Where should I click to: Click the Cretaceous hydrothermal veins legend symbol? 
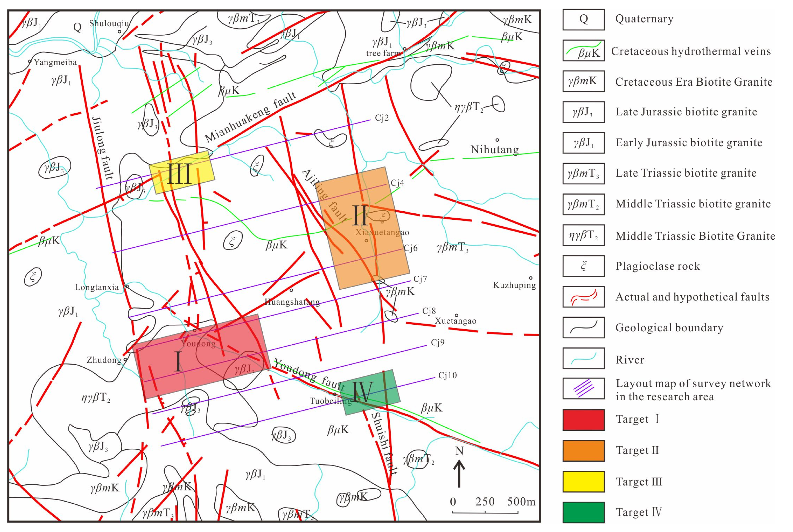[x=583, y=51]
